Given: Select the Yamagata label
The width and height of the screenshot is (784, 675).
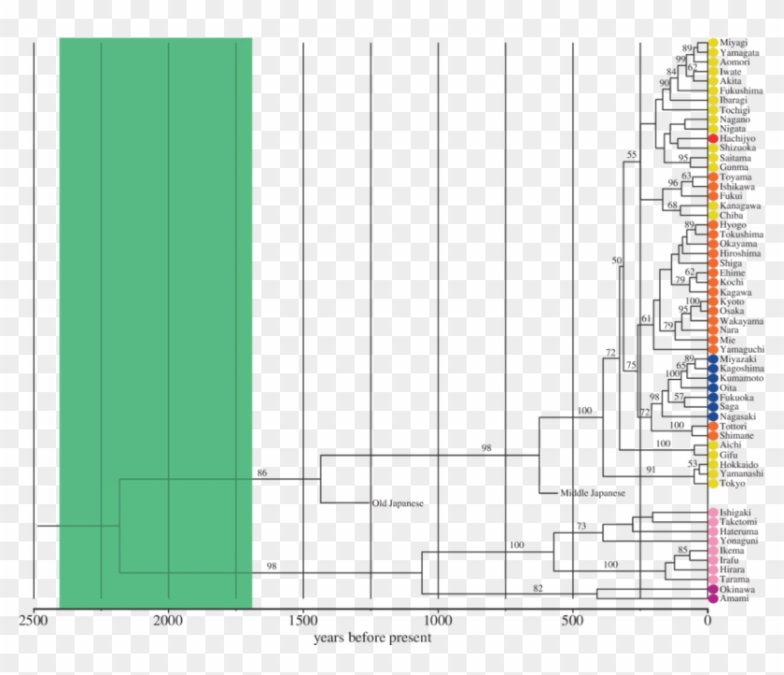Looking at the screenshot, I should tap(739, 52).
